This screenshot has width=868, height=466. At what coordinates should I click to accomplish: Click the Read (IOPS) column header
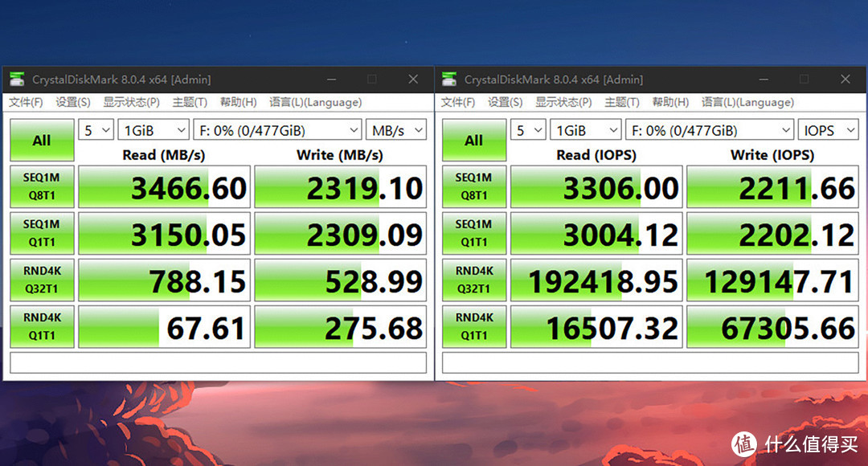coord(596,155)
